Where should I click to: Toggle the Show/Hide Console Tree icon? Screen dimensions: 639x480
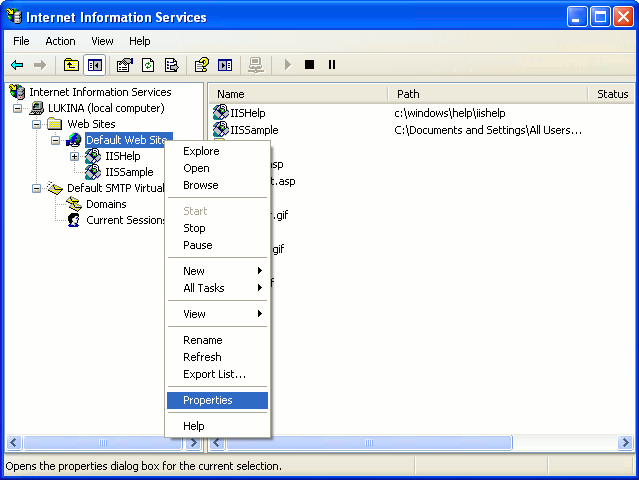click(x=95, y=65)
